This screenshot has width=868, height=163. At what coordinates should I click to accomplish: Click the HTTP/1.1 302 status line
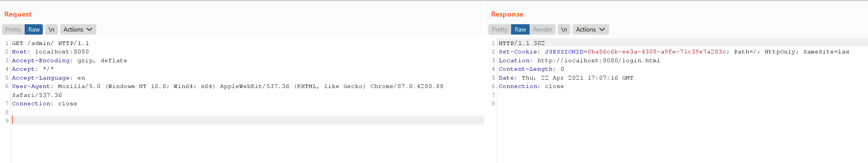[522, 43]
